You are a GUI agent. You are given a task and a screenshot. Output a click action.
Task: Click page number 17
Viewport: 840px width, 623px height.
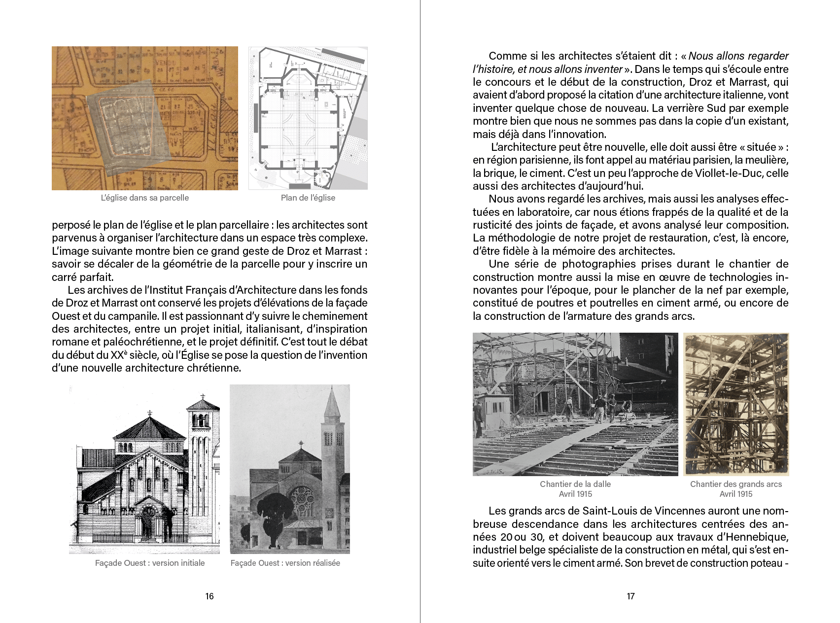(x=630, y=596)
